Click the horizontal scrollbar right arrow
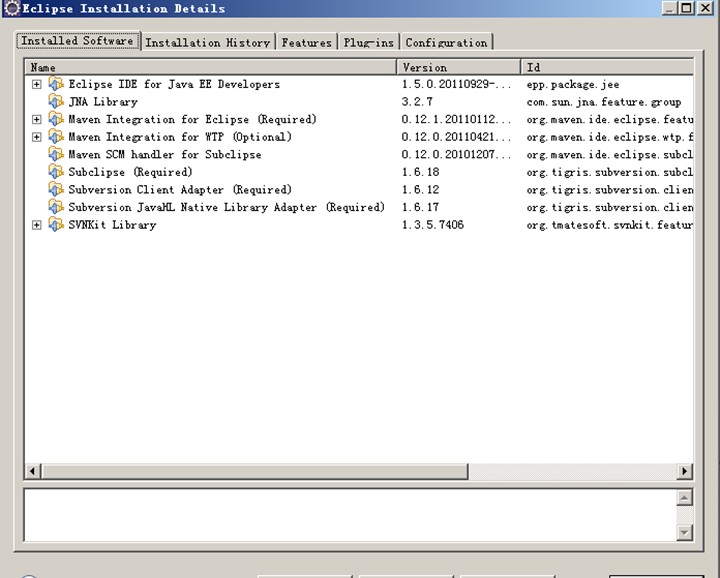Viewport: 720px width, 578px height. [x=685, y=471]
